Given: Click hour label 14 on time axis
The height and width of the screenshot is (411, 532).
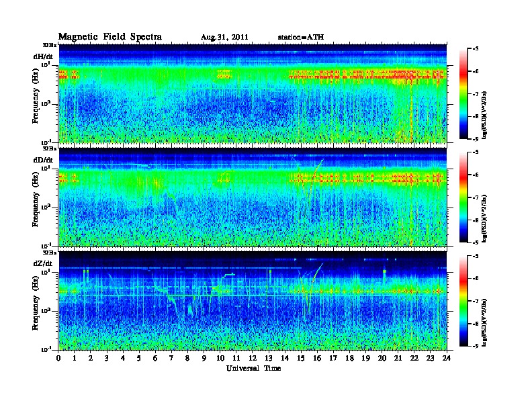Looking at the screenshot, I should pyautogui.click(x=285, y=358).
